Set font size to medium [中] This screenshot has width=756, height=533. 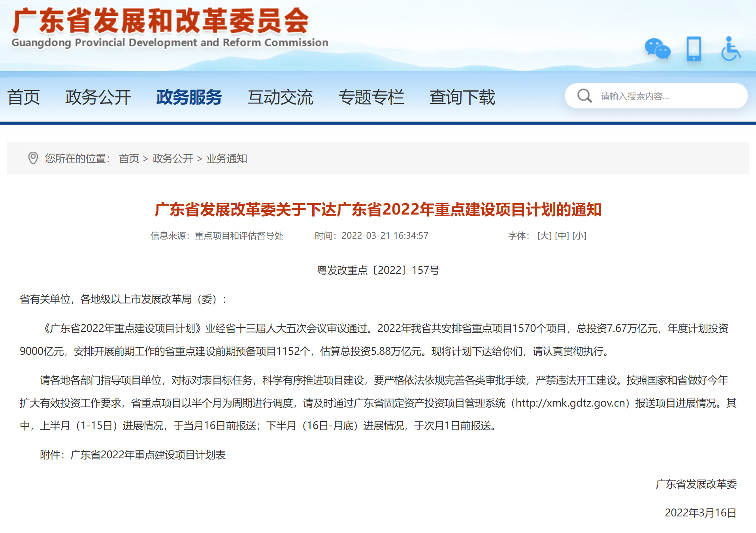point(562,236)
